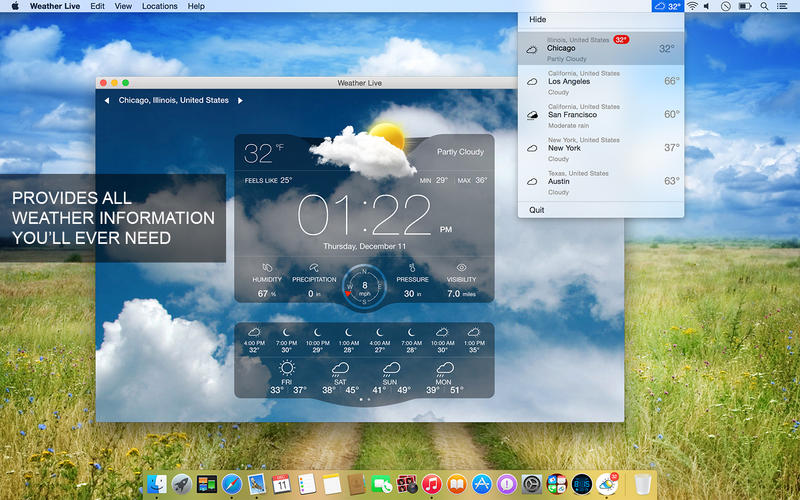Click Quit in the weather dropdown
Image resolution: width=800 pixels, height=500 pixels.
[x=537, y=210]
